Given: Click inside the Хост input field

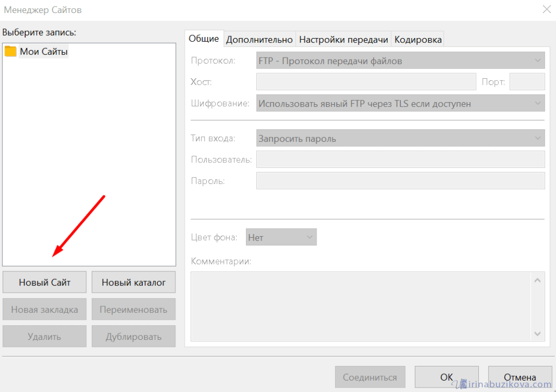Looking at the screenshot, I should click(x=366, y=82).
